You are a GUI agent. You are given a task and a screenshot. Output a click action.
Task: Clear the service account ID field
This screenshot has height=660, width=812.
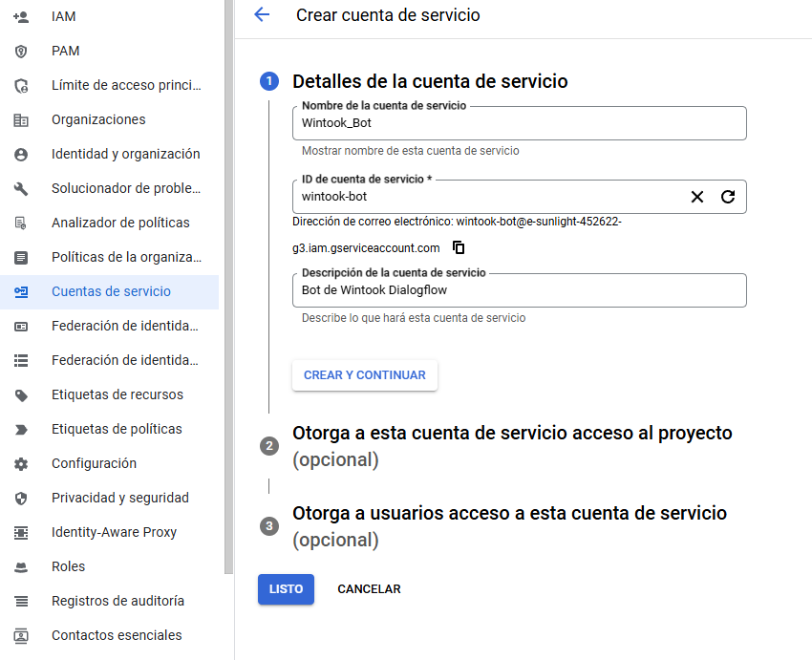coord(697,197)
